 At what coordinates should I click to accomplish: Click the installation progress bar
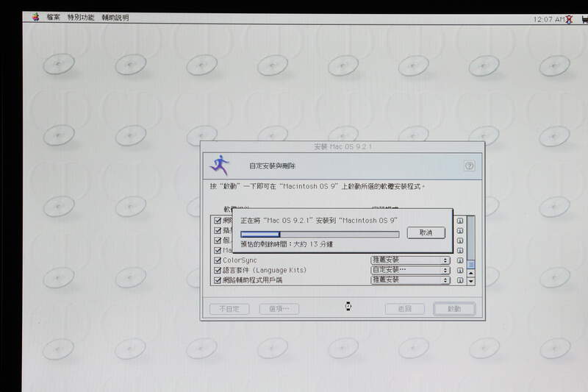320,235
